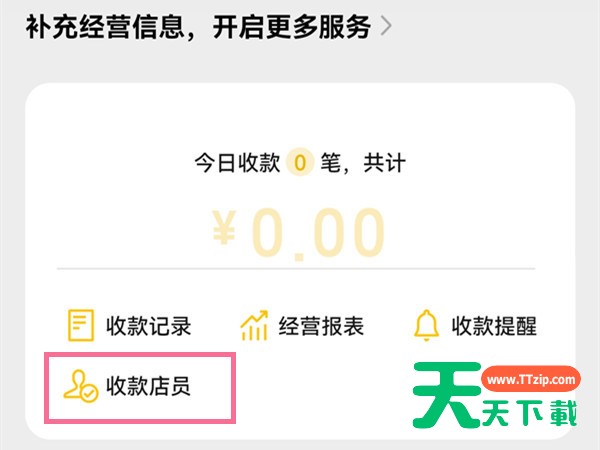Screen dimensions: 600x450
Task: Open the 收款记录 text label
Action: coord(148,326)
